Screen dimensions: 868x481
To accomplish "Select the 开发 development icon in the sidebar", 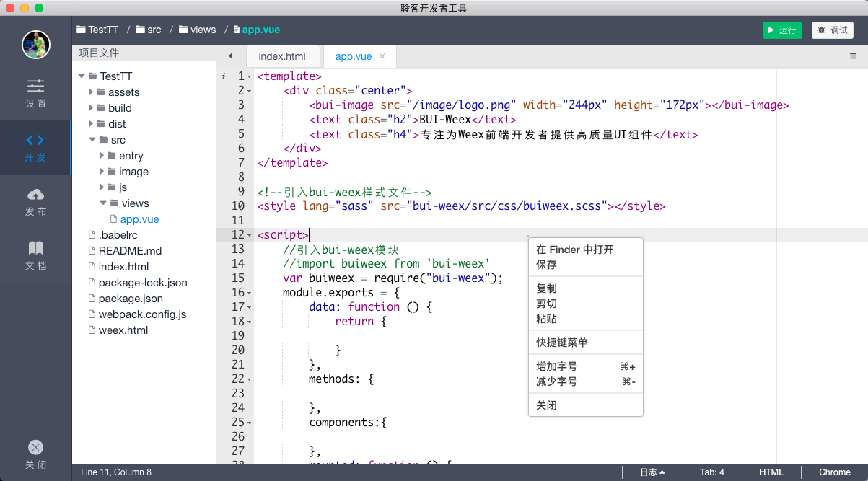I will (35, 148).
